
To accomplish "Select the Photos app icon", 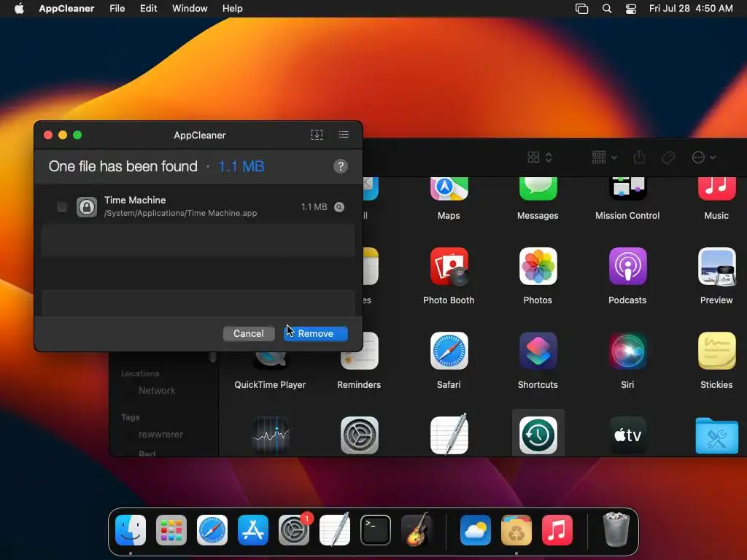I will tap(538, 266).
